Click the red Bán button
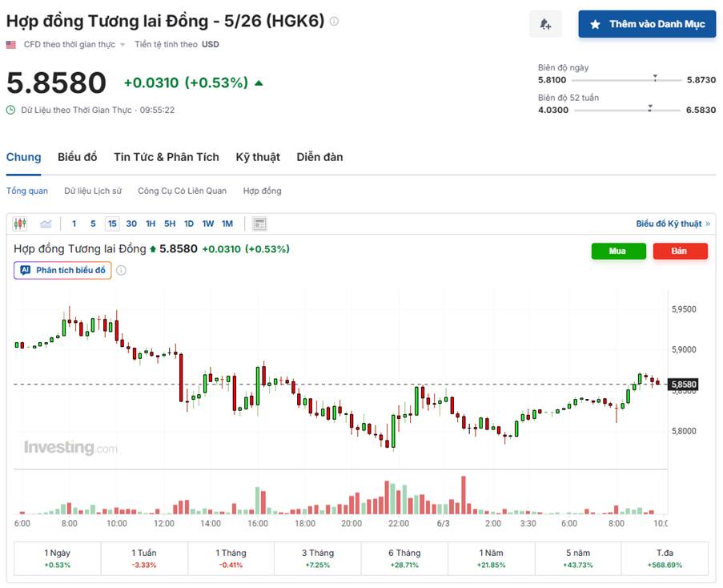The image size is (723, 588). pyautogui.click(x=680, y=251)
